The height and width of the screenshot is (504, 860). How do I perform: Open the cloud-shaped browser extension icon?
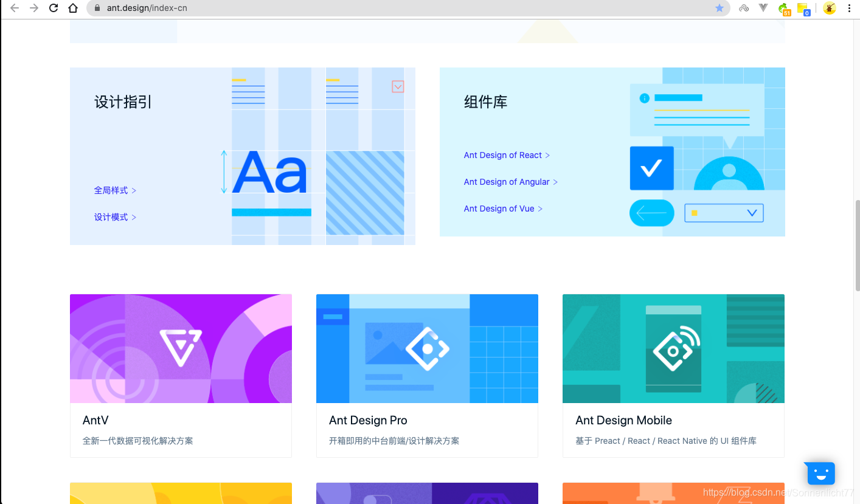tap(743, 8)
